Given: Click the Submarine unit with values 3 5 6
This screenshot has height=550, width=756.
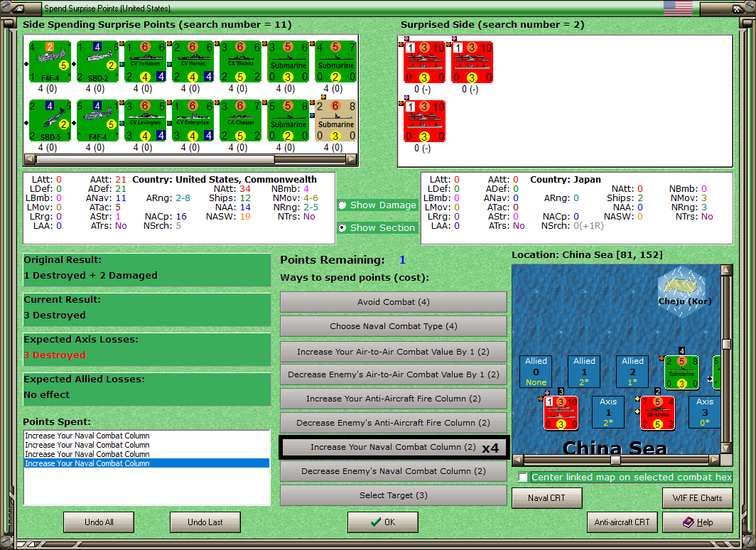Looking at the screenshot, I should pos(288,62).
